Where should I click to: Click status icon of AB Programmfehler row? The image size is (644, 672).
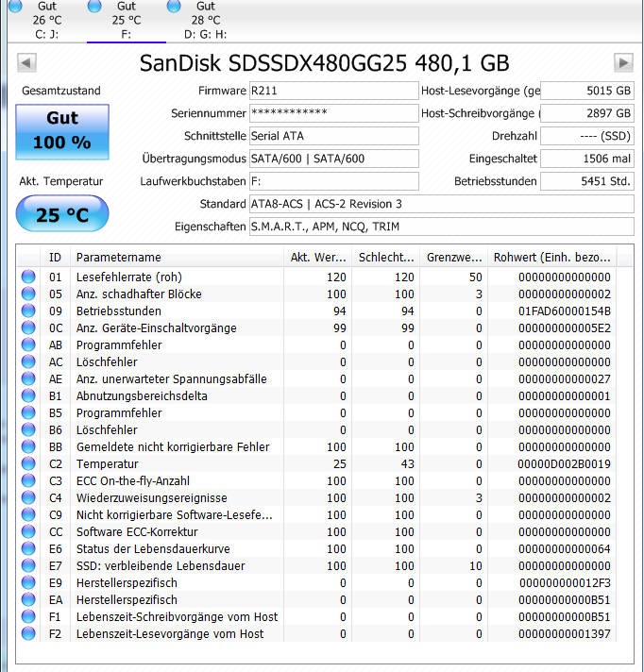[x=28, y=345]
